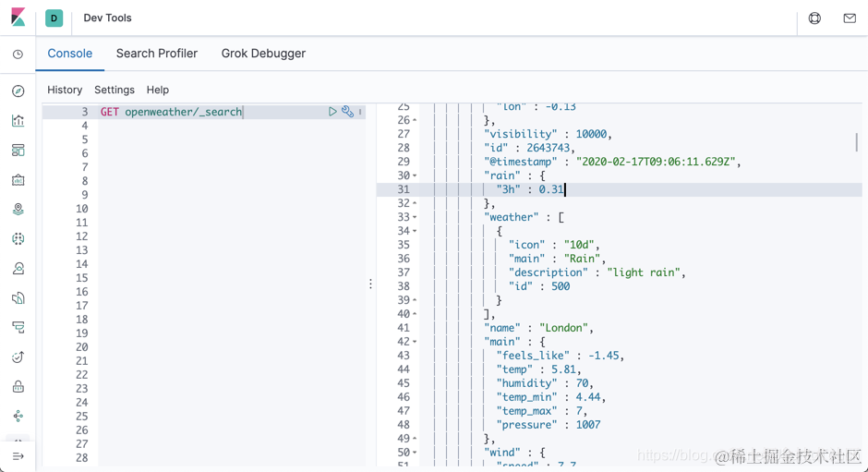The width and height of the screenshot is (868, 472).
Task: Click the "temp" value 5.81
Action: [563, 369]
